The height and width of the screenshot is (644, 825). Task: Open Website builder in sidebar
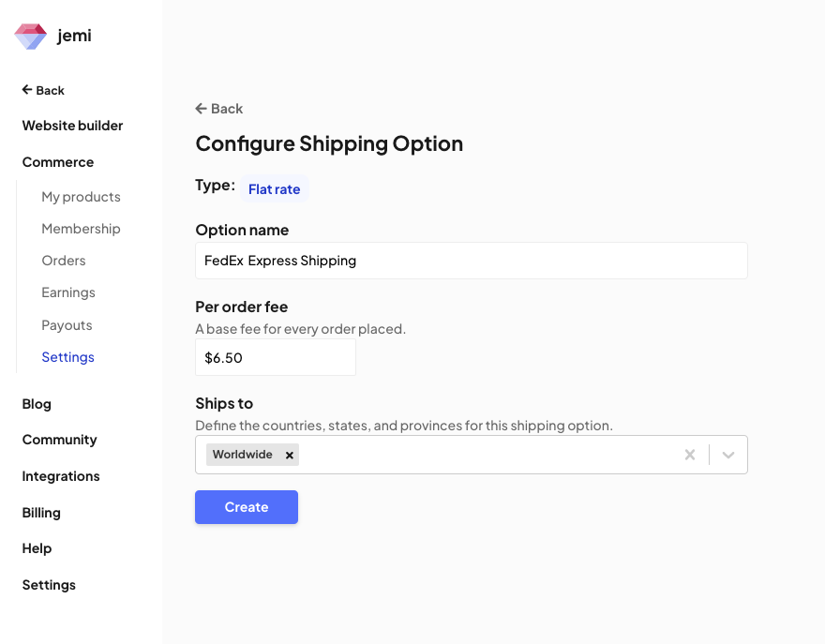(72, 126)
